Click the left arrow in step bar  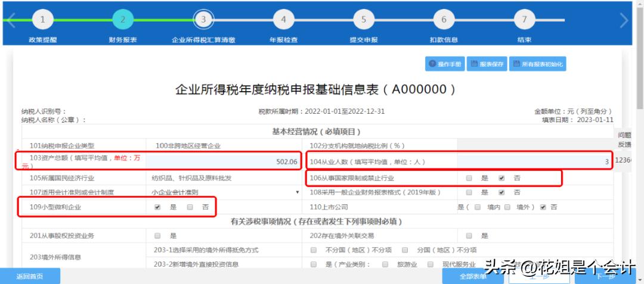pyautogui.click(x=11, y=20)
